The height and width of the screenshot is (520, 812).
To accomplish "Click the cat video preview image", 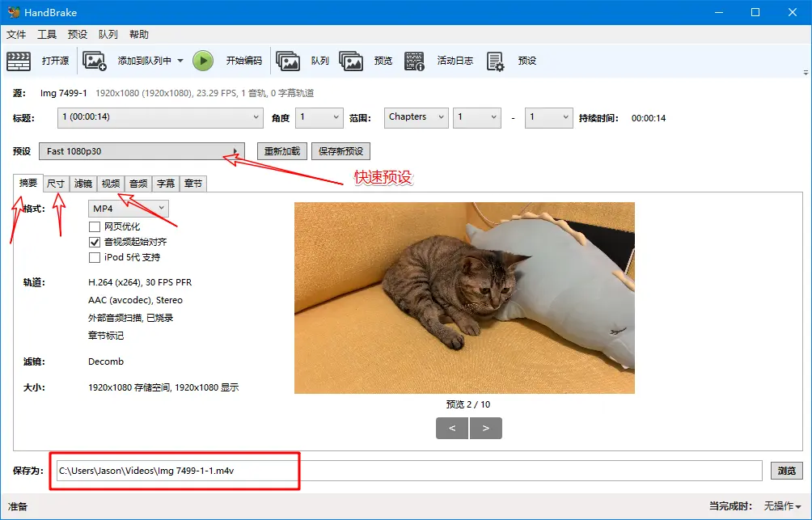I will pyautogui.click(x=464, y=298).
